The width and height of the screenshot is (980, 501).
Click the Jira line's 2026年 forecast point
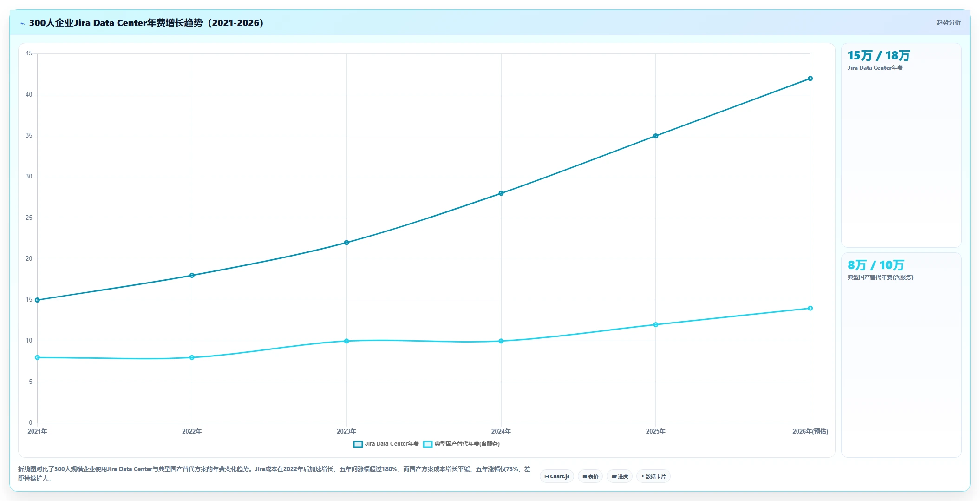[810, 79]
